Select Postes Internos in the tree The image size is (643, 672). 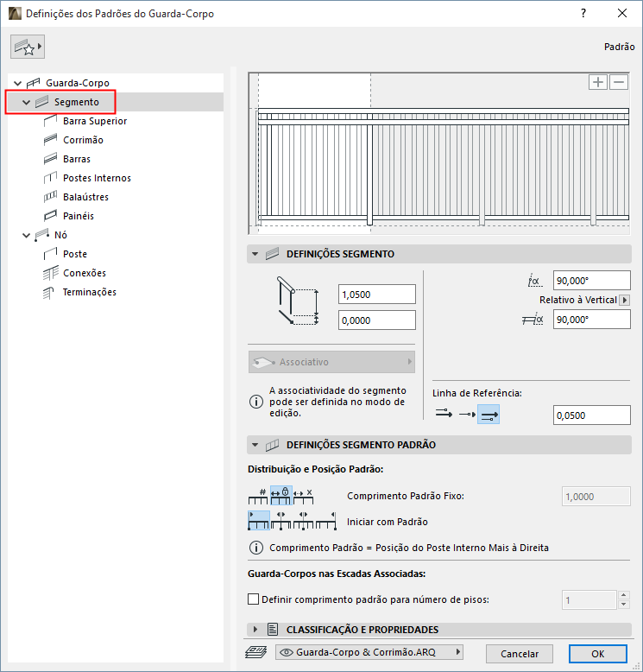click(97, 178)
